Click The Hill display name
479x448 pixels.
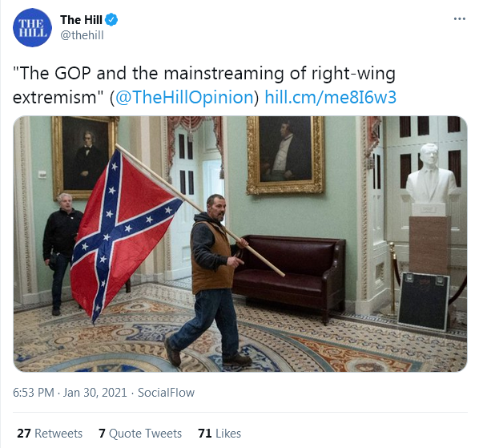tap(81, 20)
